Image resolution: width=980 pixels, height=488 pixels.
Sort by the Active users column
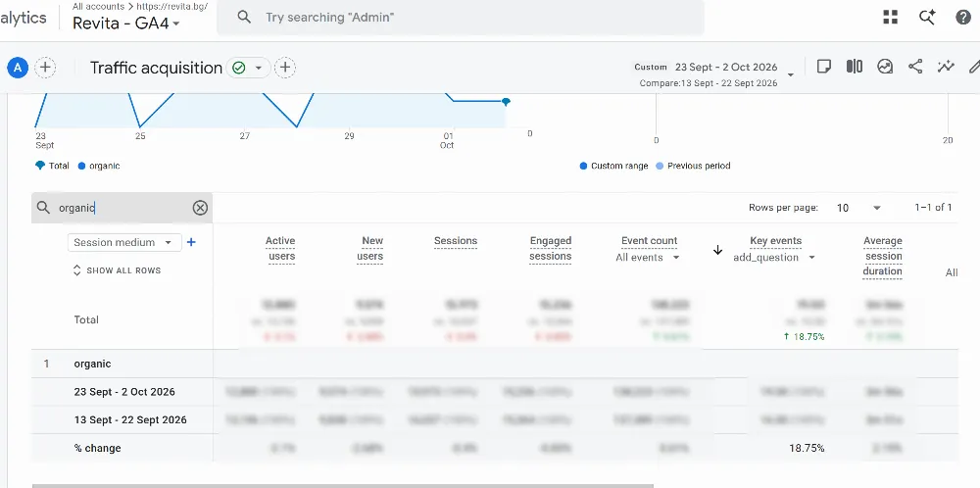click(x=280, y=249)
